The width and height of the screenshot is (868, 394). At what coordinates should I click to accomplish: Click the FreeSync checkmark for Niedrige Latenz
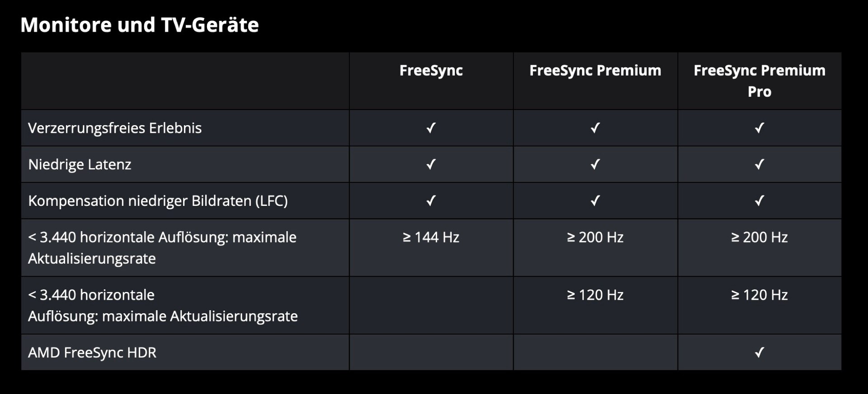tap(431, 164)
